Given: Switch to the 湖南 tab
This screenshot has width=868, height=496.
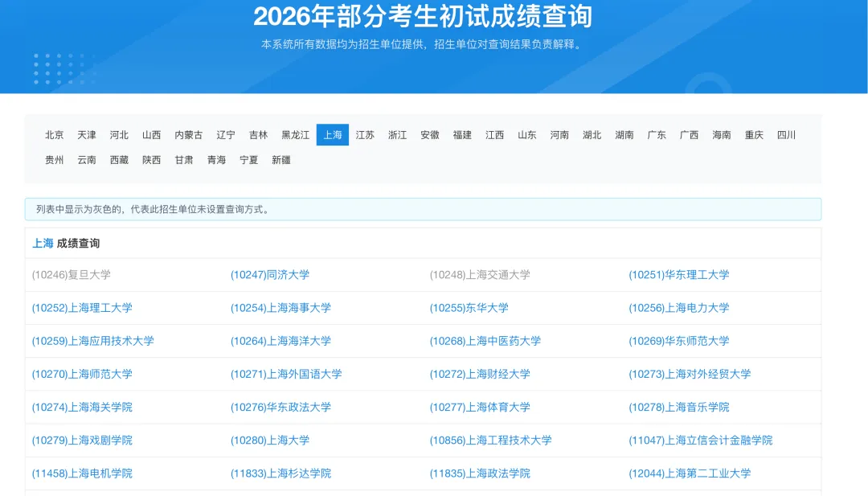Looking at the screenshot, I should (x=624, y=134).
